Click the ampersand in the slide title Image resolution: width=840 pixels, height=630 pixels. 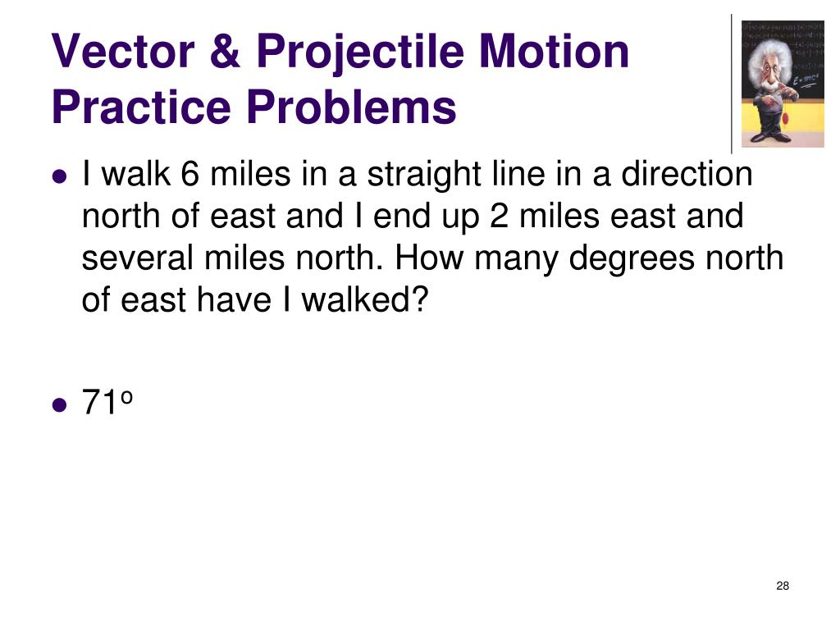click(x=226, y=51)
